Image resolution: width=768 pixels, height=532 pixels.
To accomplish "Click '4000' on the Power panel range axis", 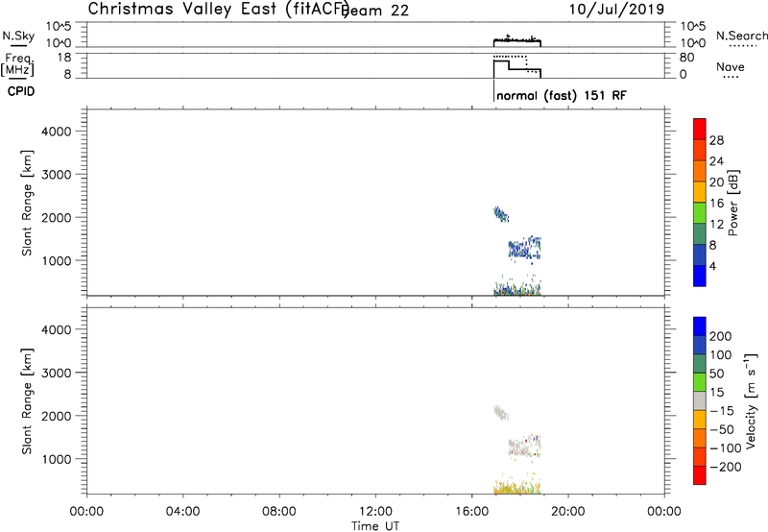I will pyautogui.click(x=57, y=132).
